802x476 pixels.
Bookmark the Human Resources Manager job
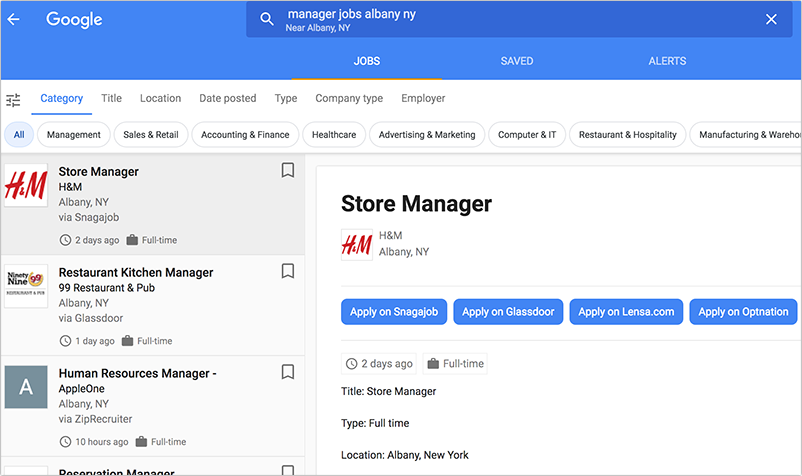click(287, 372)
